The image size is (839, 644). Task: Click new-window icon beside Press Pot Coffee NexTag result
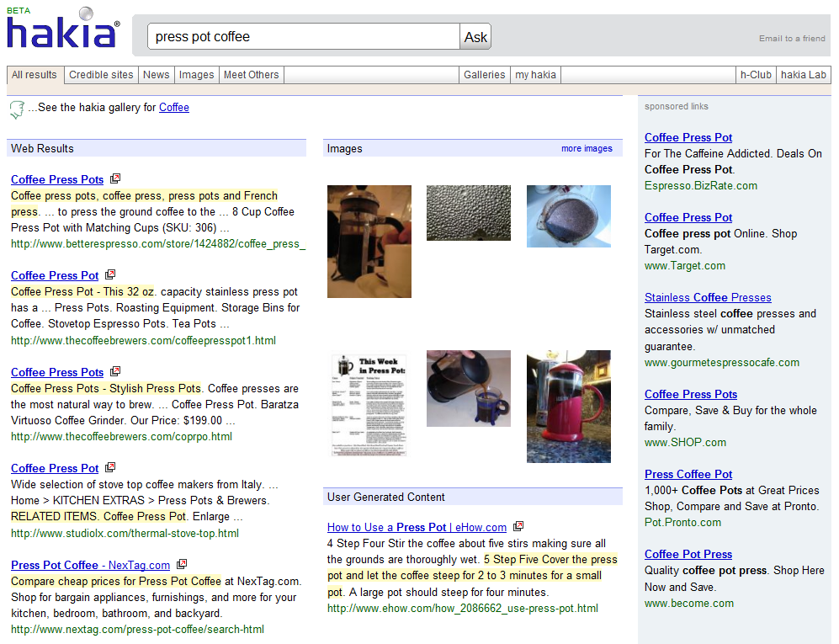(182, 565)
